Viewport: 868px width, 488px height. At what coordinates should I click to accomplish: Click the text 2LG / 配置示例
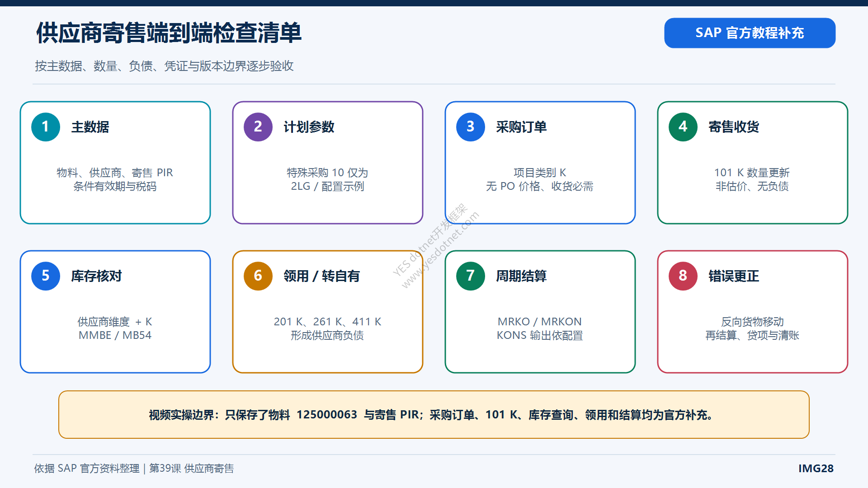(x=327, y=186)
